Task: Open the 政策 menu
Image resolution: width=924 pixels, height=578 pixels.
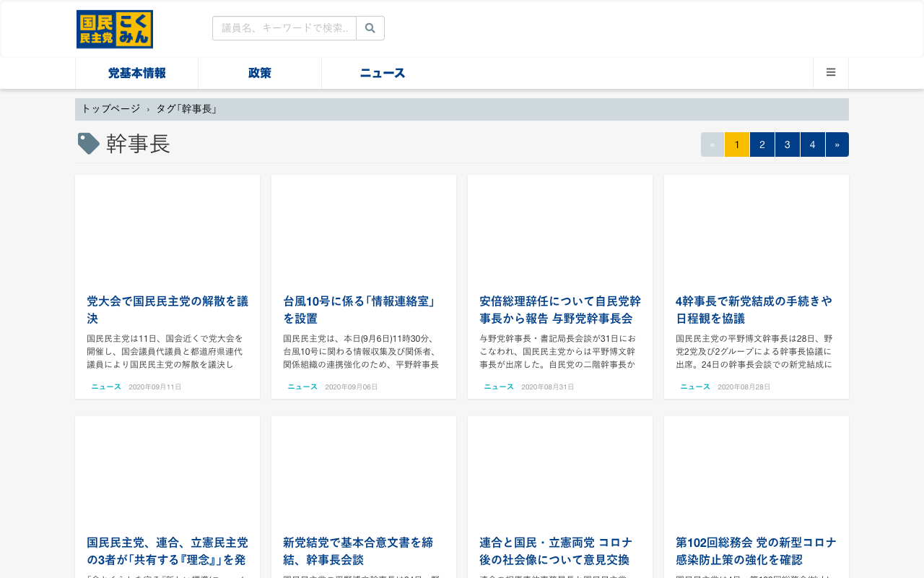Action: (x=260, y=73)
